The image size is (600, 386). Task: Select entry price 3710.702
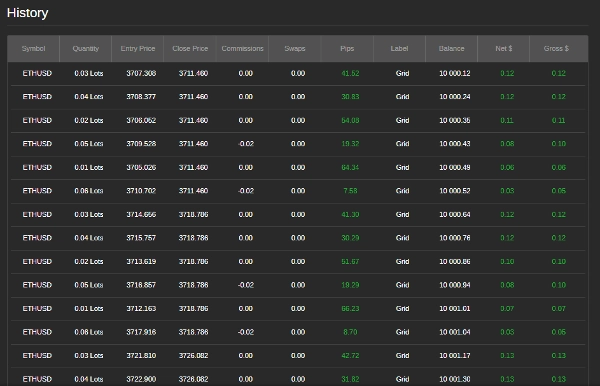(141, 191)
